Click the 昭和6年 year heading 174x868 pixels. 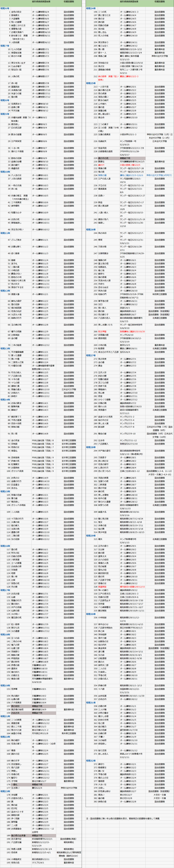[5, 8]
